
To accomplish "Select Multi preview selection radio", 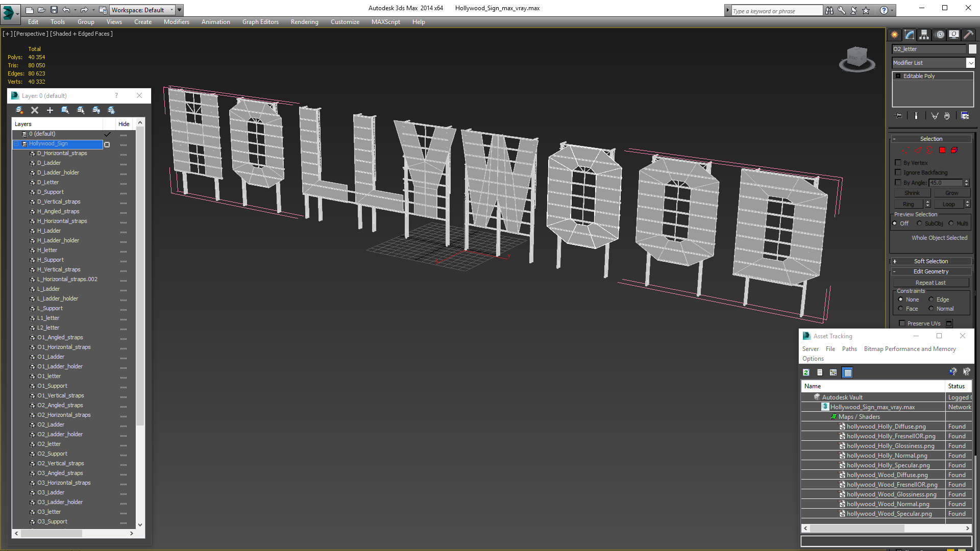I will point(951,223).
